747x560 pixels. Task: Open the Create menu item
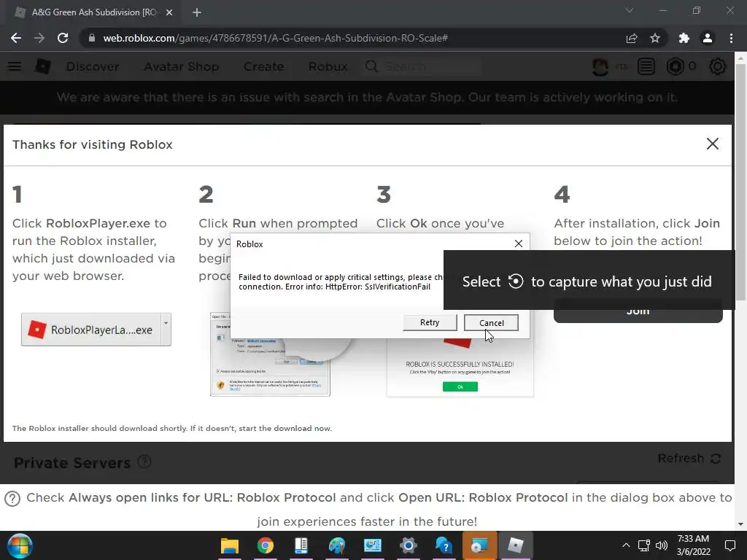[263, 66]
